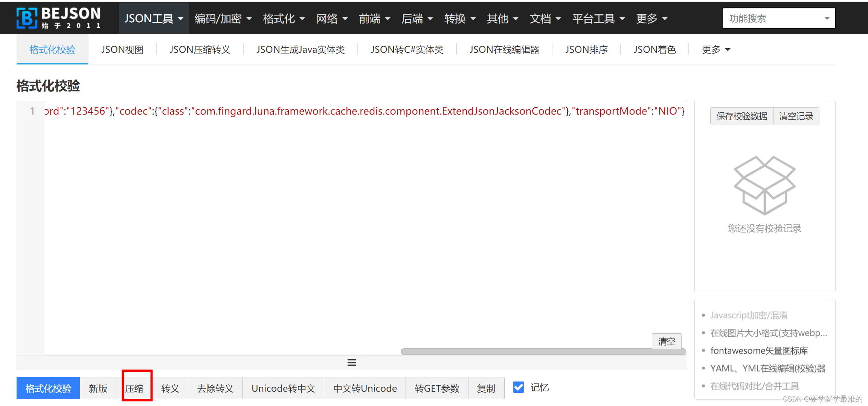Open the YAML、YML在线编辑(校验)器 link
Image resolution: width=868 pixels, height=406 pixels.
pos(768,368)
